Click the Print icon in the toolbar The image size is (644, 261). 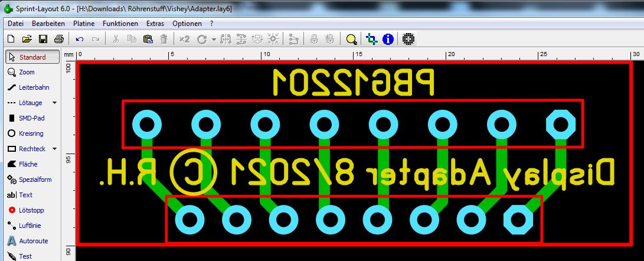click(58, 40)
